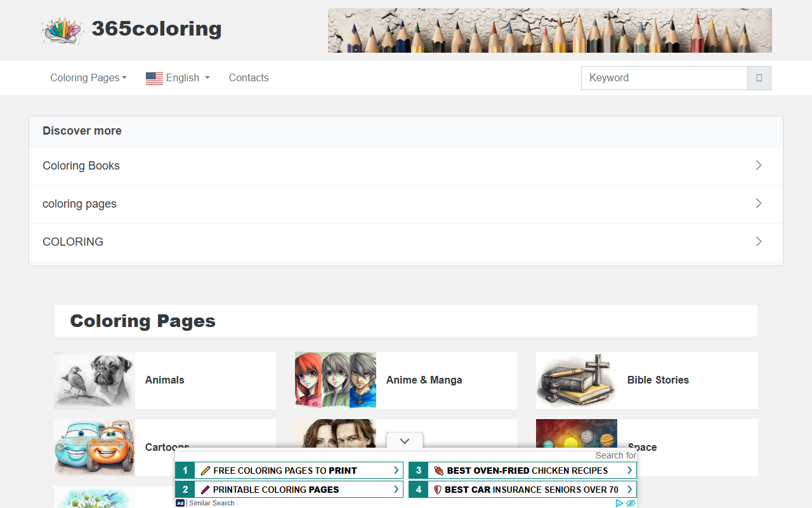The image size is (812, 508).
Task: Click the Space planets thumbnail
Action: point(577,434)
